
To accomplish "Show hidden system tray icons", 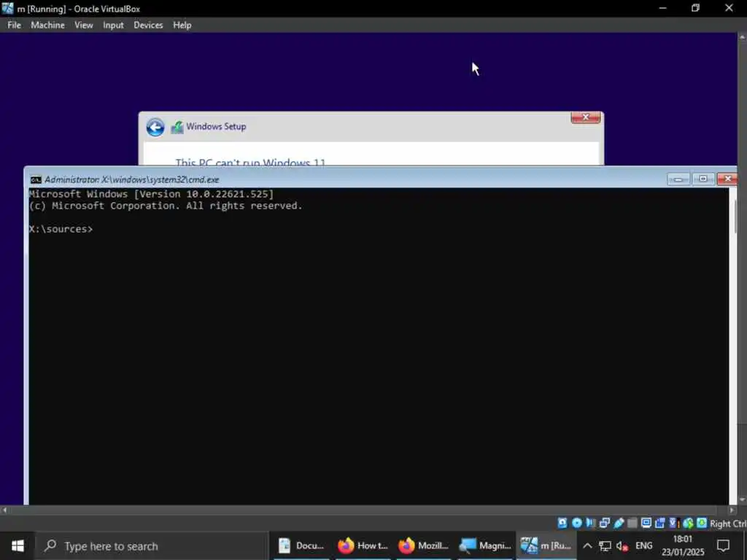I will (x=587, y=545).
